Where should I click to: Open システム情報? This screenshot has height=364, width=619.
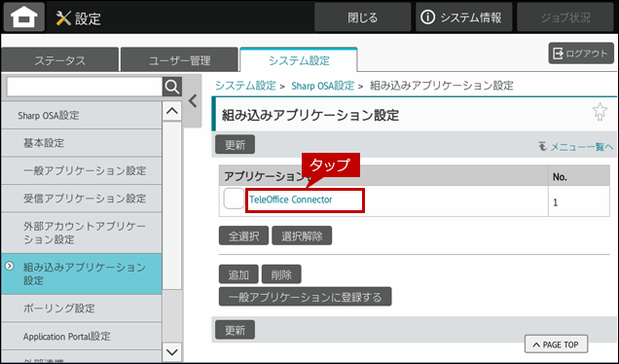coord(463,18)
